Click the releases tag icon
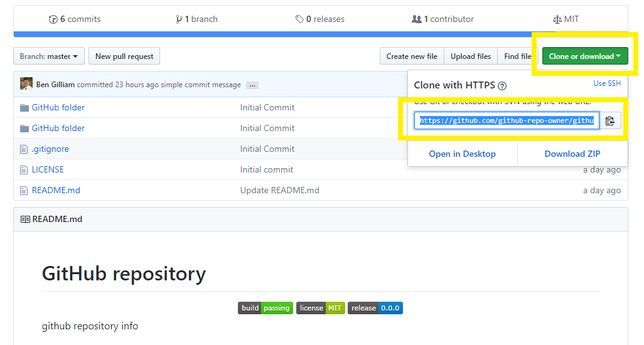 [299, 19]
